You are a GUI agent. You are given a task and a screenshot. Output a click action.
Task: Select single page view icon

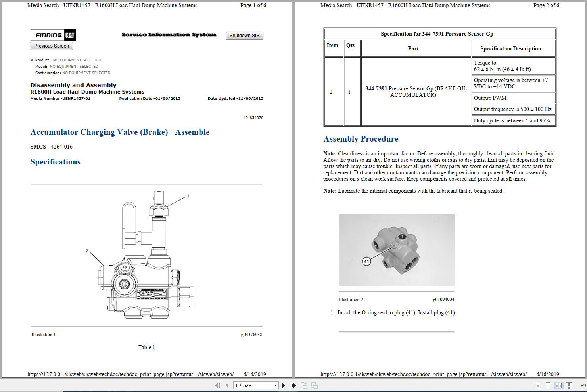[538, 385]
